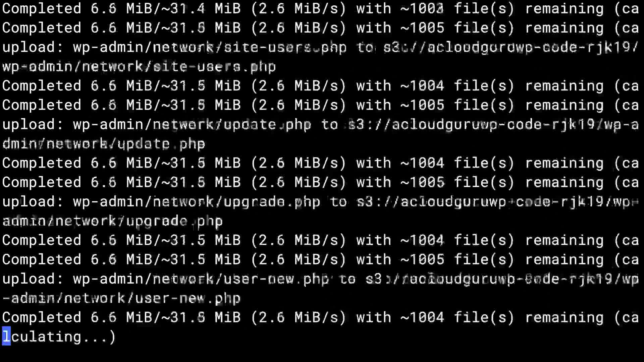Click the wrapped "admin/network/upgrade.php" text
644x362 pixels.
(112, 221)
